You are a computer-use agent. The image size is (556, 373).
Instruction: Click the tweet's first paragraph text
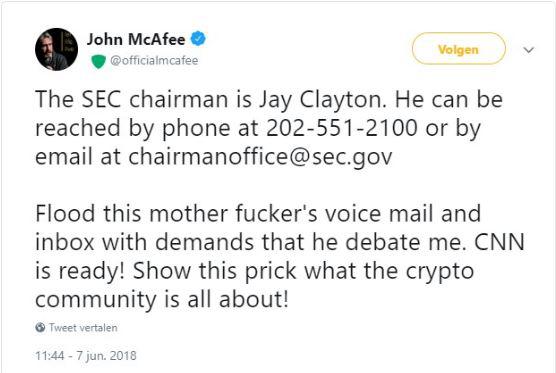point(269,128)
